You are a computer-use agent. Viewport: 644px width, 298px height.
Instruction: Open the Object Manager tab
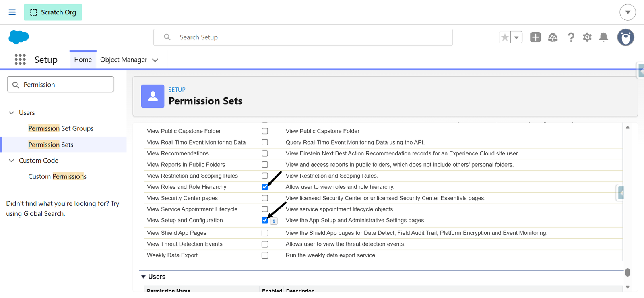[124, 60]
